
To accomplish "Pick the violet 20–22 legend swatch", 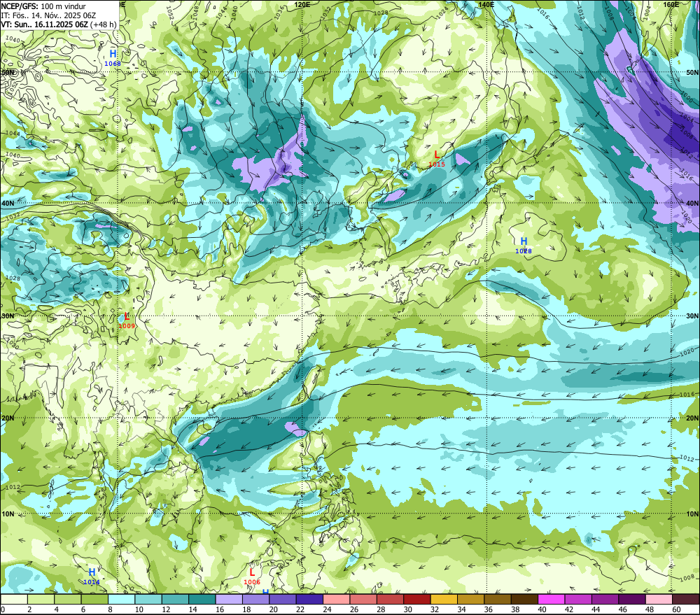I will coord(283,599).
